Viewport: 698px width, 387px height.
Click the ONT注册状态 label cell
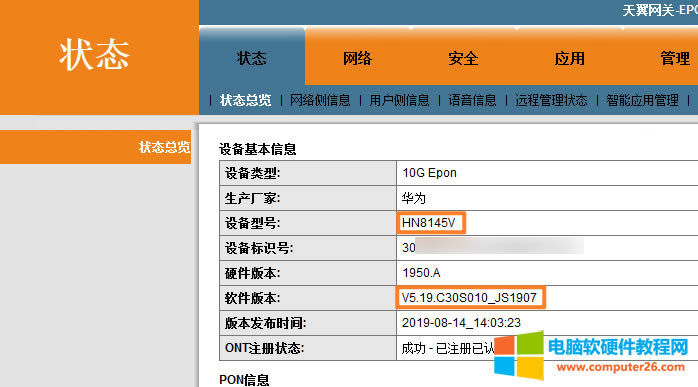[x=308, y=348]
